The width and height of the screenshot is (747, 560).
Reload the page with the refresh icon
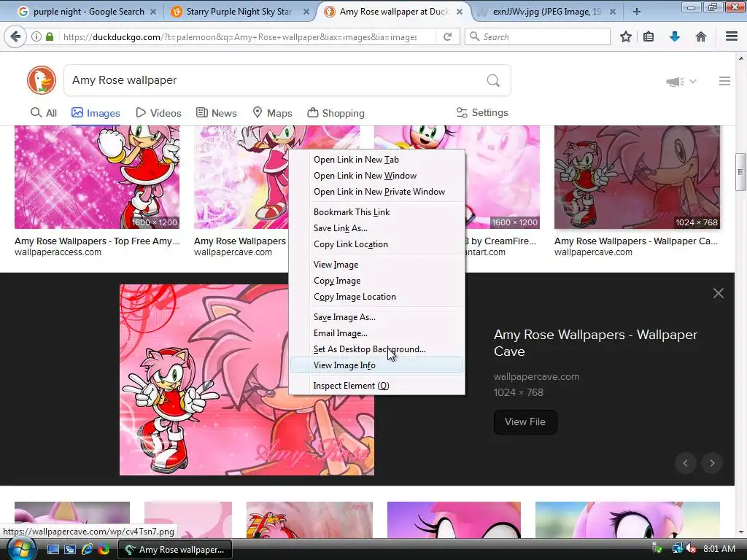(x=447, y=36)
